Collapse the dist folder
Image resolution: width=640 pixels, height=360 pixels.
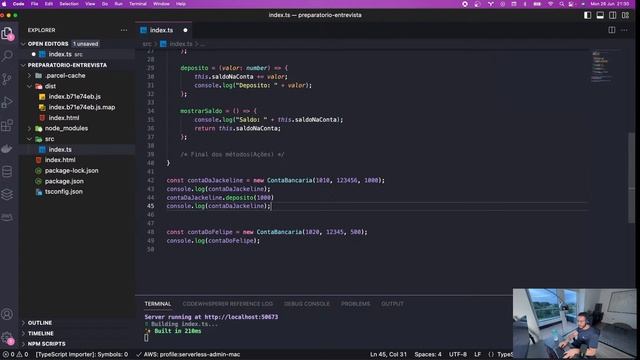point(29,86)
